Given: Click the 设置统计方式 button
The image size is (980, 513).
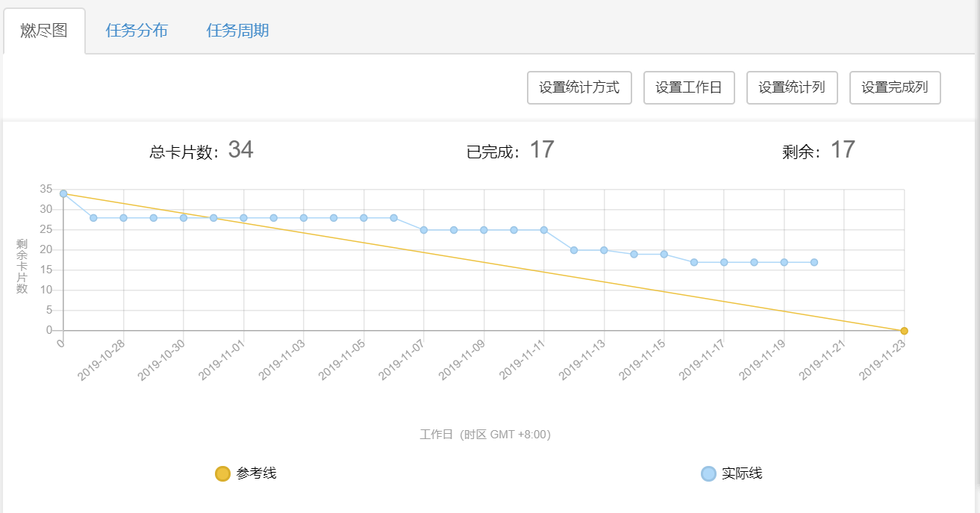Looking at the screenshot, I should click(x=579, y=87).
